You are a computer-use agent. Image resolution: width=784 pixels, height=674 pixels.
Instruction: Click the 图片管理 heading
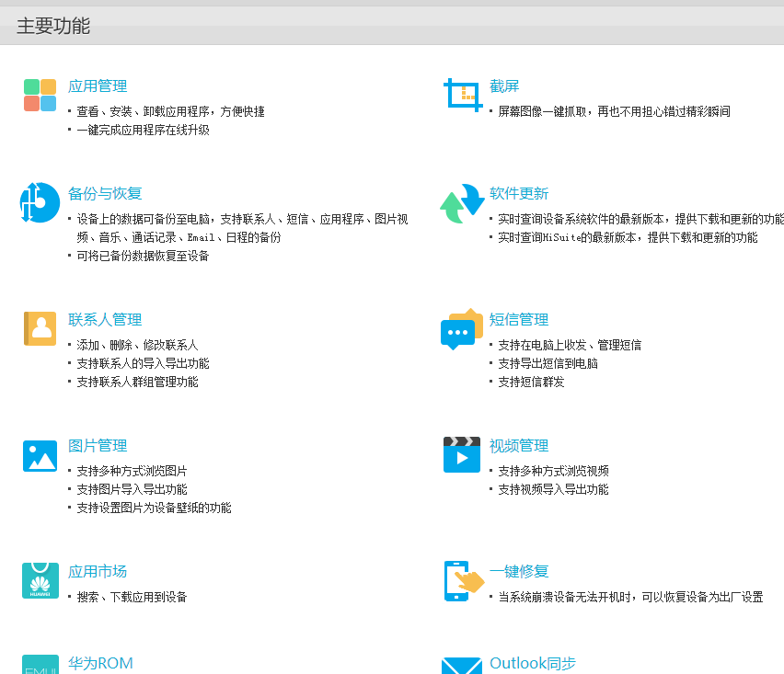click(x=98, y=446)
